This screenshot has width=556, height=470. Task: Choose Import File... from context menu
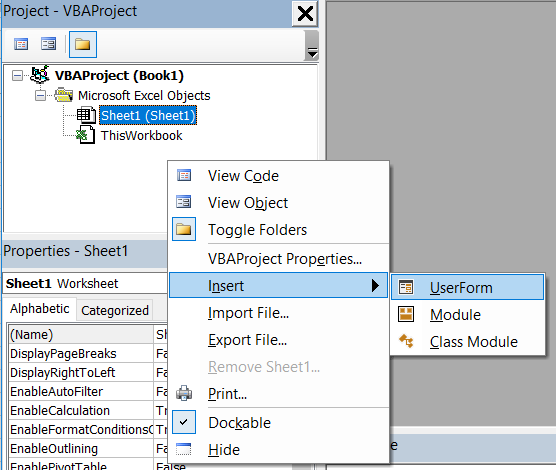279,313
